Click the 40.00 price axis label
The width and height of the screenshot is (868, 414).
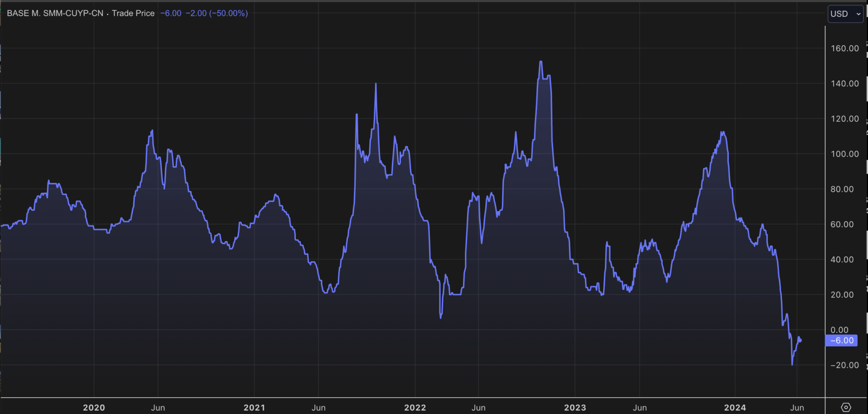[x=842, y=260]
